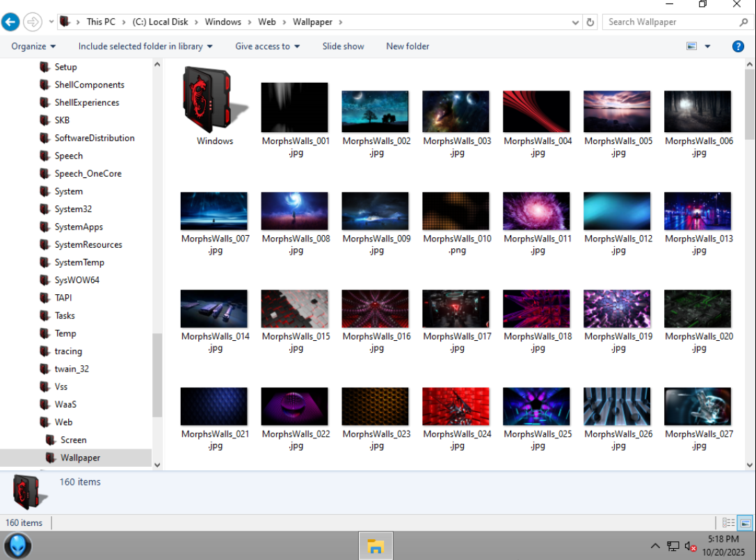Switch to Details view icon in status bar
This screenshot has width=756, height=560.
(728, 522)
